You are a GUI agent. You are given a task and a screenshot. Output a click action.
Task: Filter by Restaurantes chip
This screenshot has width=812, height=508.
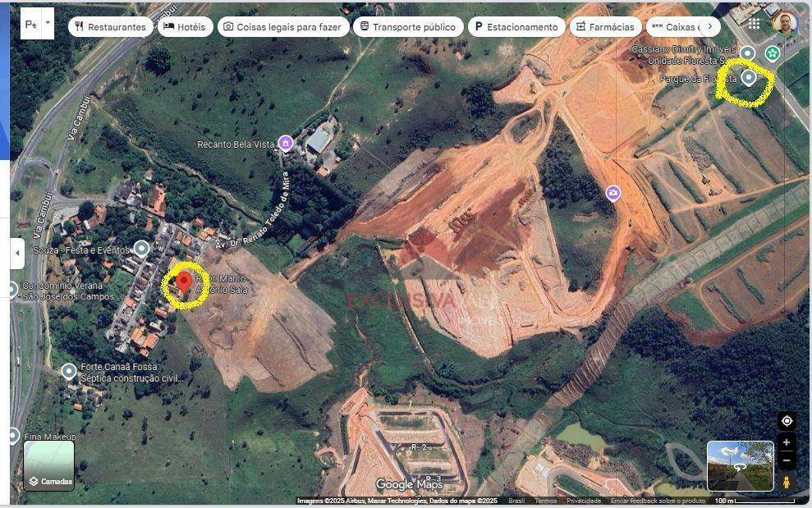pyautogui.click(x=110, y=27)
